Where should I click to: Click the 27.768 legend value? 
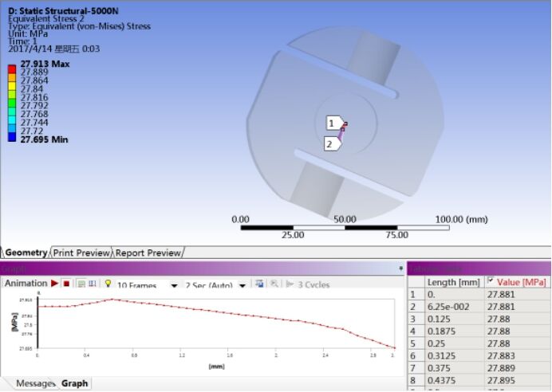point(34,114)
